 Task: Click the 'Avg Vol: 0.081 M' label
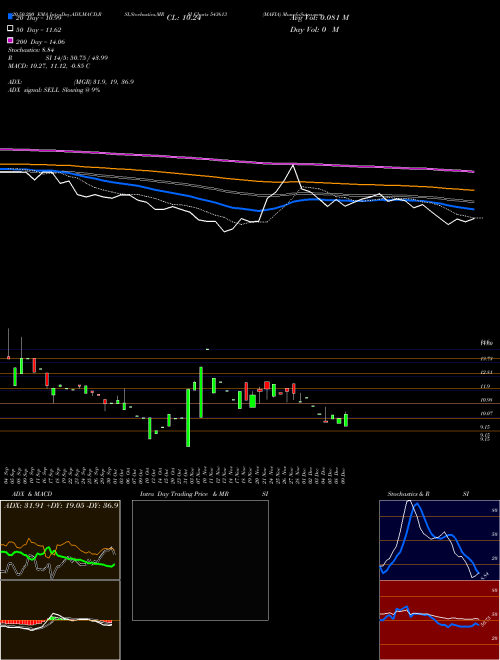[x=319, y=17]
